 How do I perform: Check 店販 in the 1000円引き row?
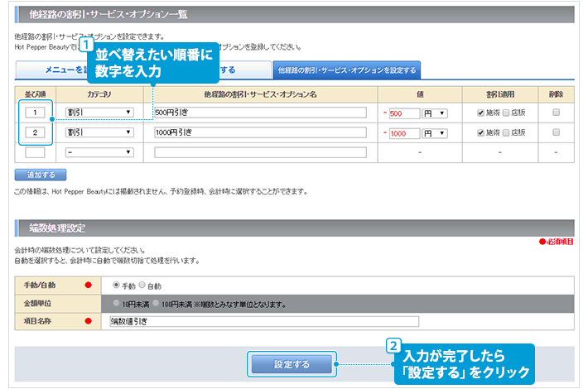click(x=507, y=133)
